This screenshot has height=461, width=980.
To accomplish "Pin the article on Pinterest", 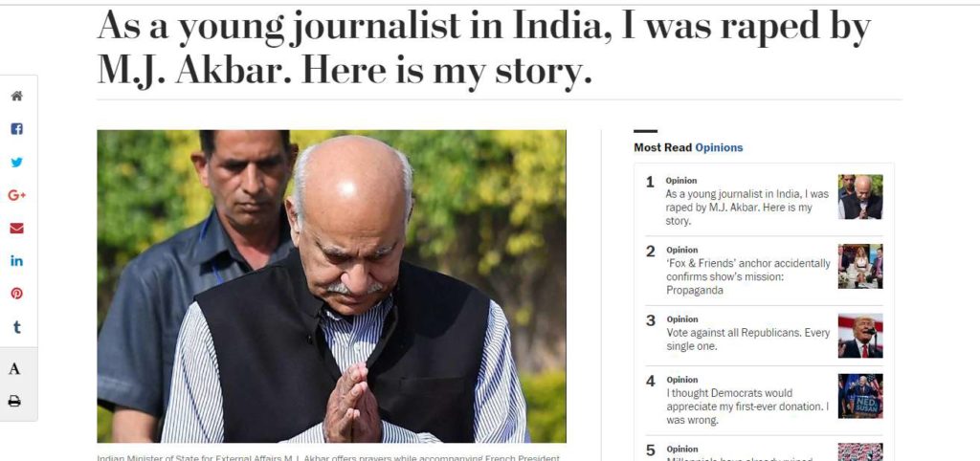I will pos(17,294).
